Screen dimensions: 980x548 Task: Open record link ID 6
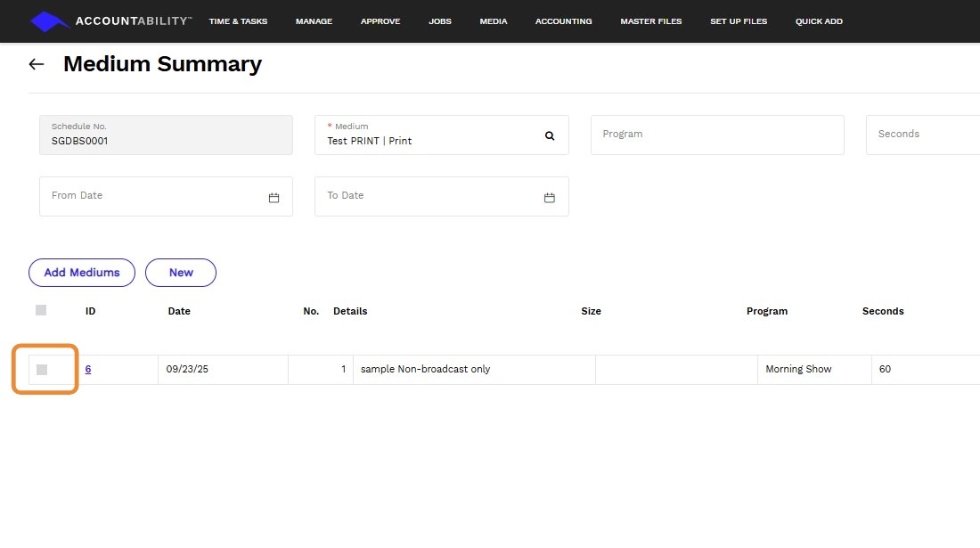click(88, 369)
